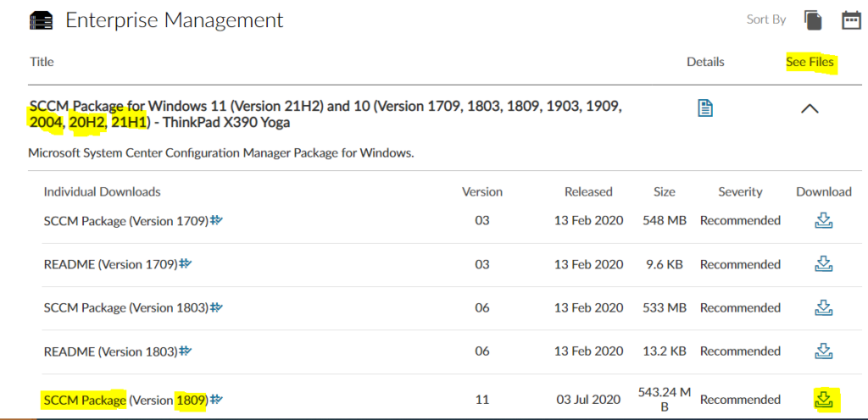Viewport: 868px width, 420px height.
Task: Click the Severity column header
Action: [x=740, y=191]
